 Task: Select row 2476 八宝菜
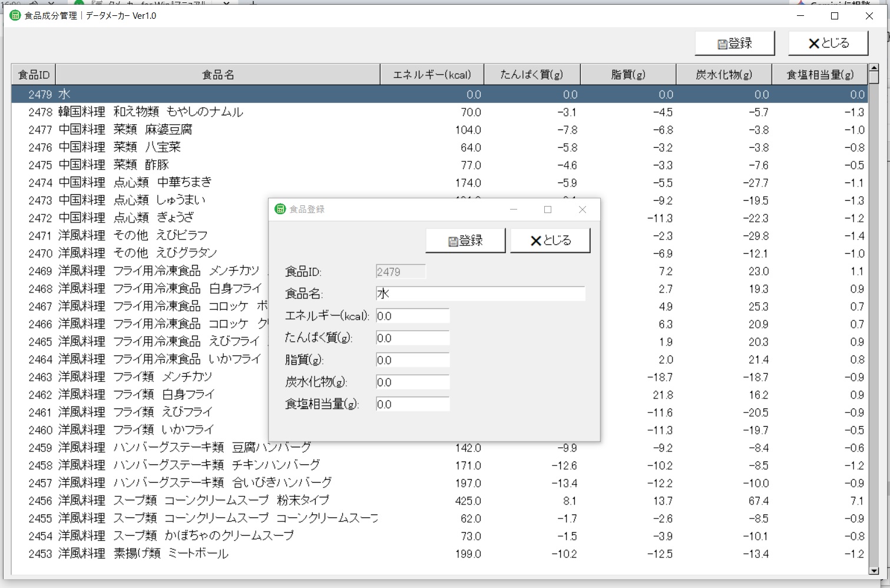(x=439, y=147)
